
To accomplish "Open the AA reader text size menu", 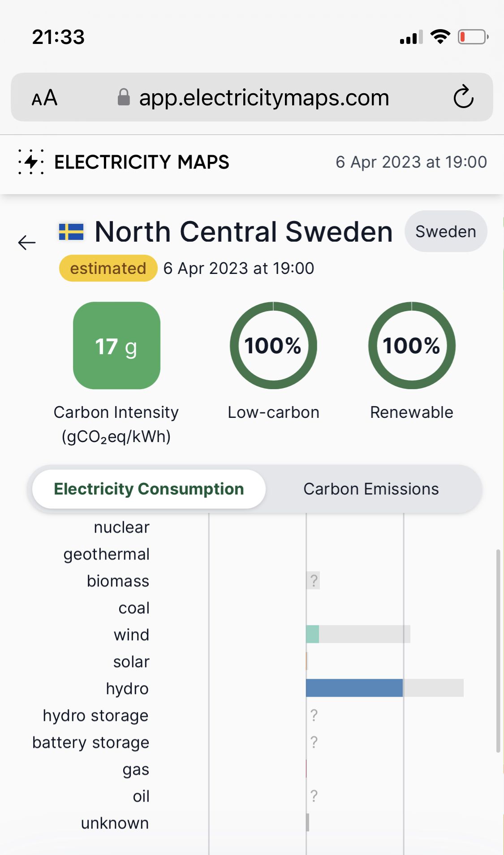I will pyautogui.click(x=44, y=98).
